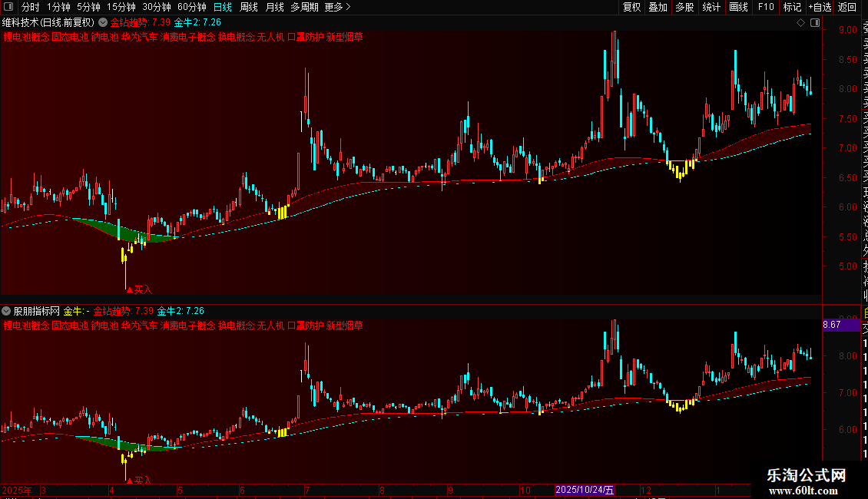
Task: Open dropdown next to 维科技术 title
Action: pos(103,23)
